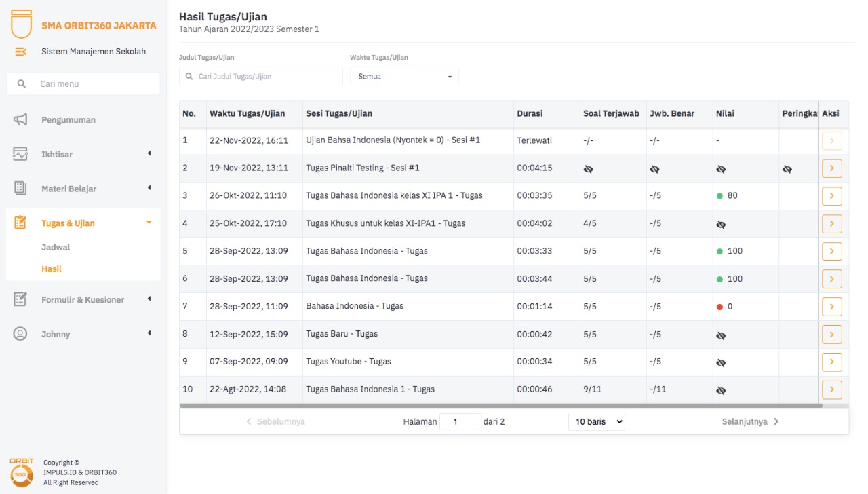Click the table horizontal scrollbar
The image size is (868, 494).
(500, 406)
